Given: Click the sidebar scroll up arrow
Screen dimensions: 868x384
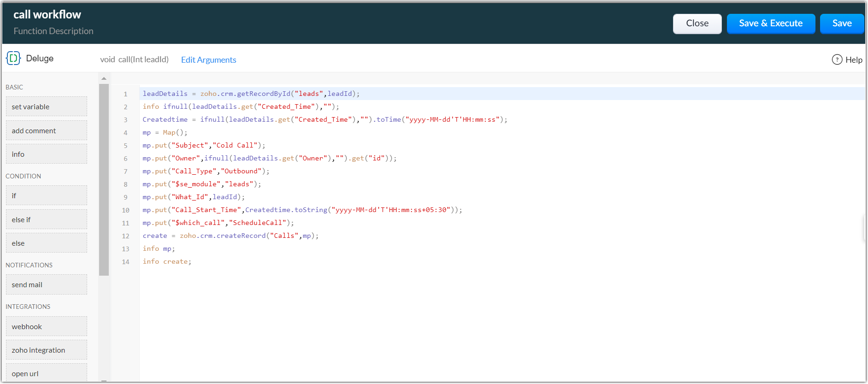Looking at the screenshot, I should click(x=104, y=78).
